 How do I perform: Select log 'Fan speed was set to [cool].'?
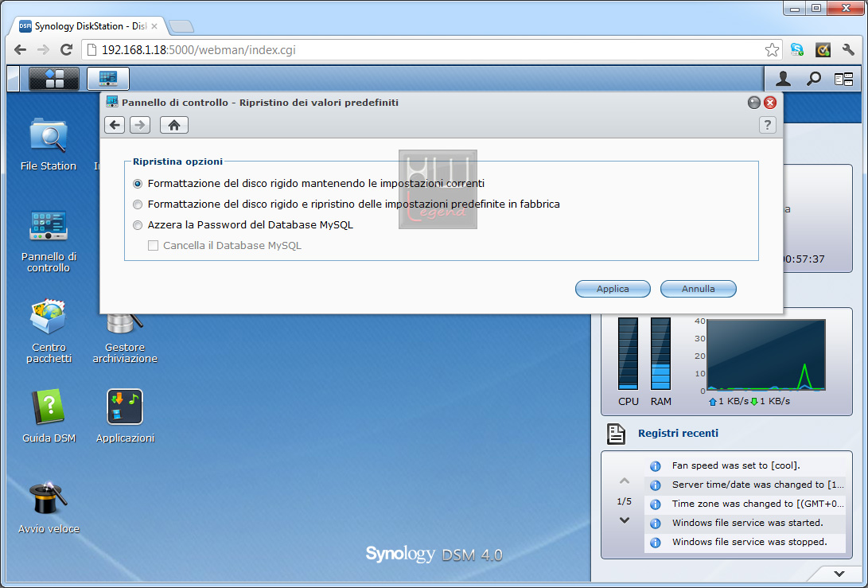745,465
